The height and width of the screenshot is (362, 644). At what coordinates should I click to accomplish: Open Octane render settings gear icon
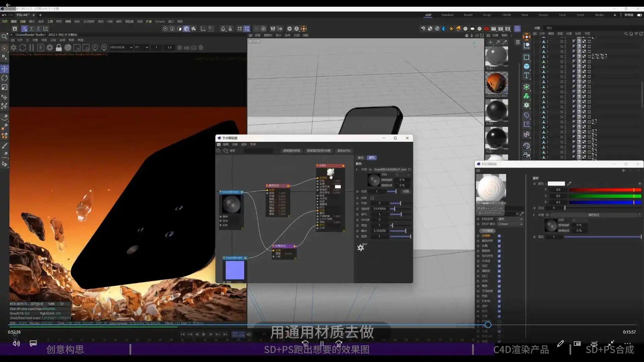coord(50,47)
